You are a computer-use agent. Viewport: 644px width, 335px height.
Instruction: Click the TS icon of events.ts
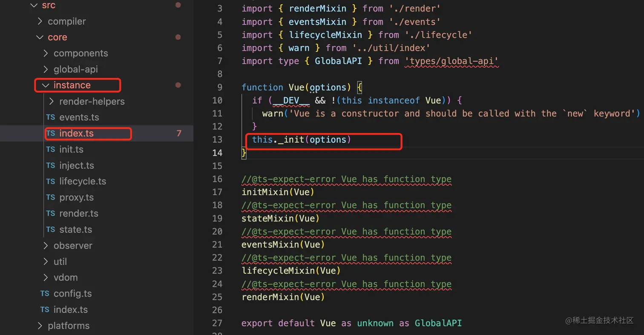pos(51,117)
